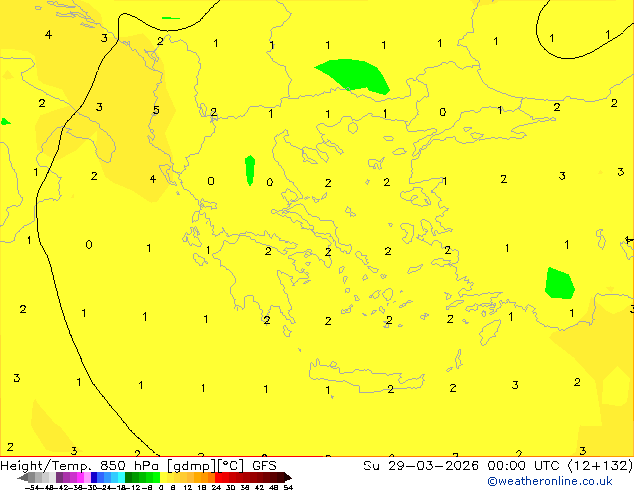Click the yellow legend swatch above 0

point(163,477)
